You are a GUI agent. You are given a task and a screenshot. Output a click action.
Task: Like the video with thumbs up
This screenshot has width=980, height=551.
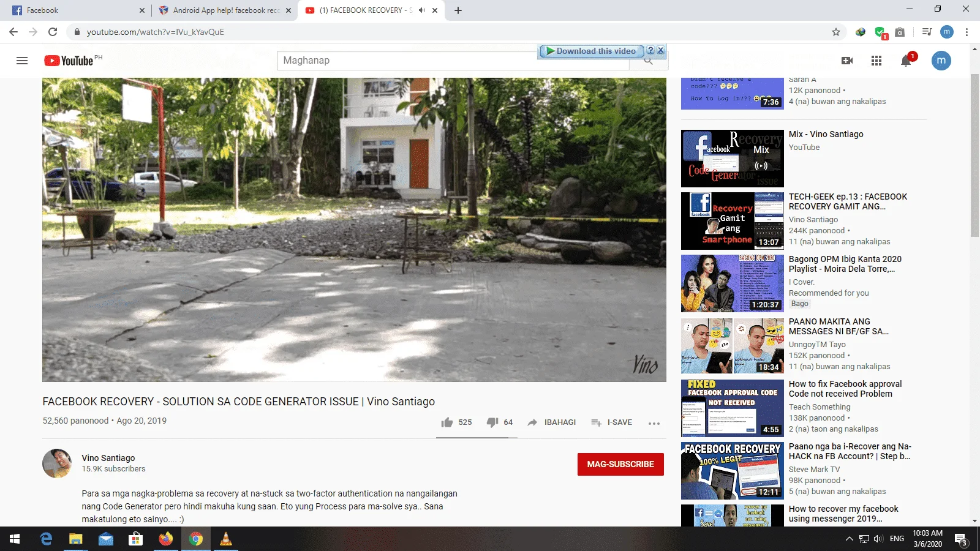447,422
